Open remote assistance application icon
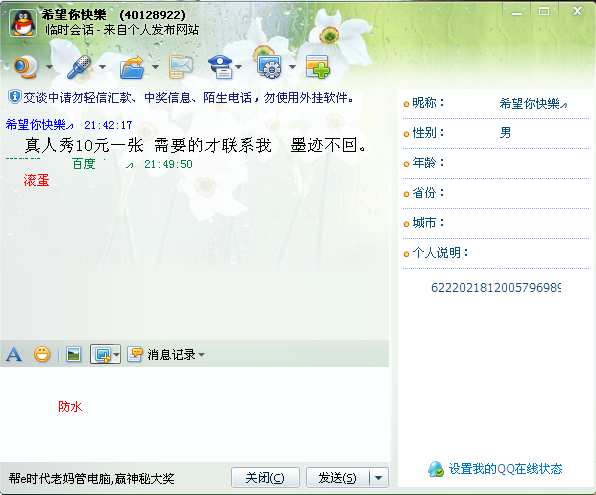The height and width of the screenshot is (495, 596). 269,67
